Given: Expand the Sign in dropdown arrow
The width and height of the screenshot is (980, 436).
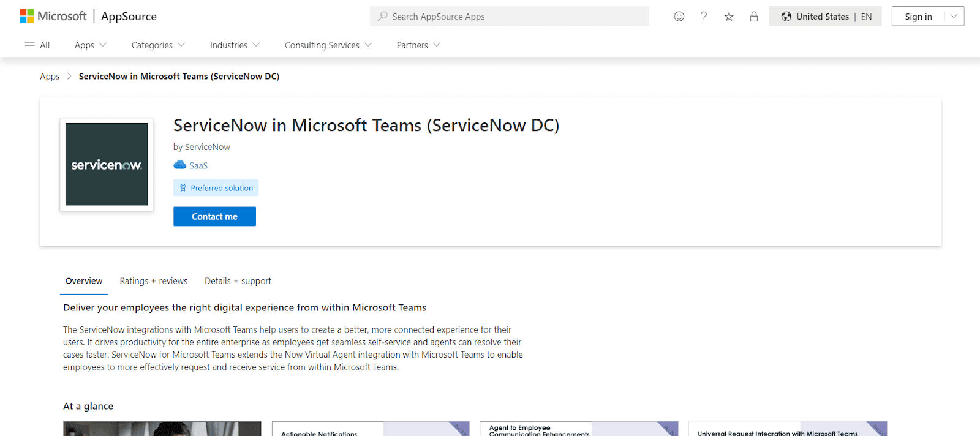Looking at the screenshot, I should pos(954,17).
